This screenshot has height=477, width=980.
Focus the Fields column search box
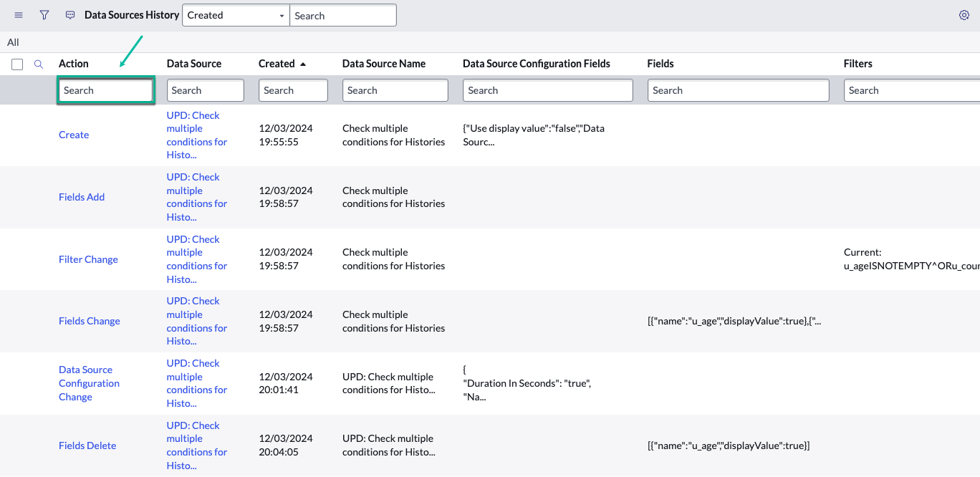(x=738, y=90)
